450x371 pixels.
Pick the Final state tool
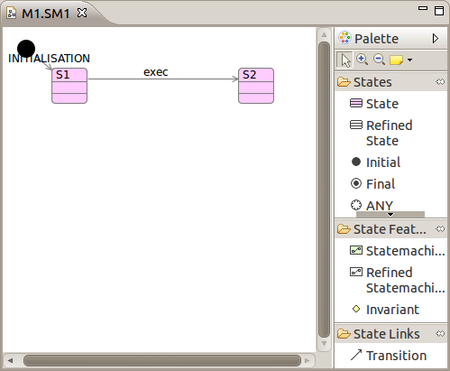point(373,184)
